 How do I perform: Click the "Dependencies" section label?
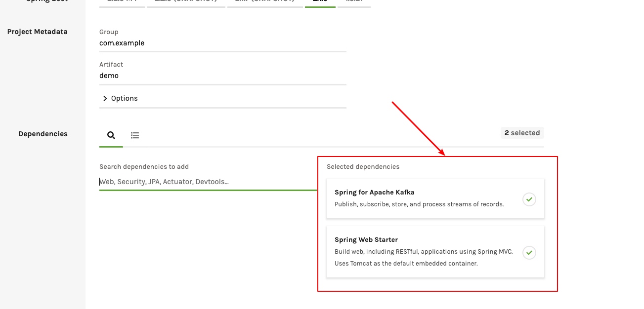pyautogui.click(x=43, y=134)
